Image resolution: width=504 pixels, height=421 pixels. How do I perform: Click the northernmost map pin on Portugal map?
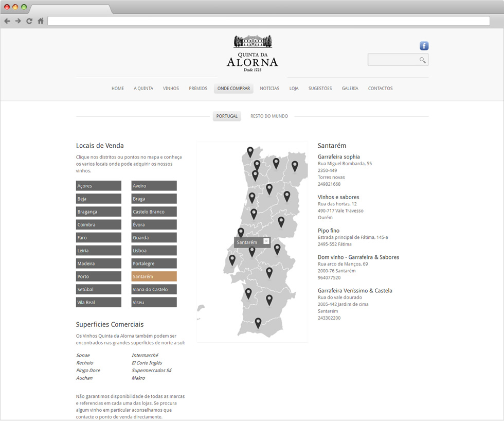tap(250, 152)
